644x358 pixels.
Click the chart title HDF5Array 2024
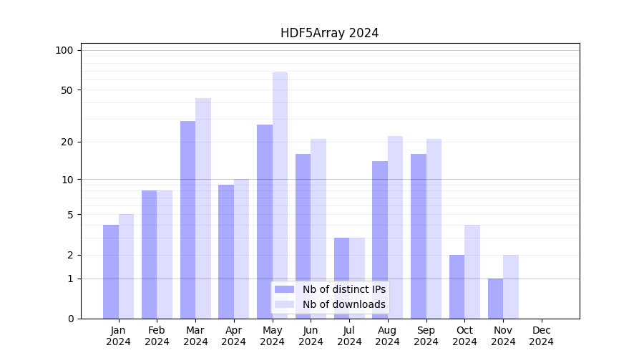pyautogui.click(x=329, y=33)
